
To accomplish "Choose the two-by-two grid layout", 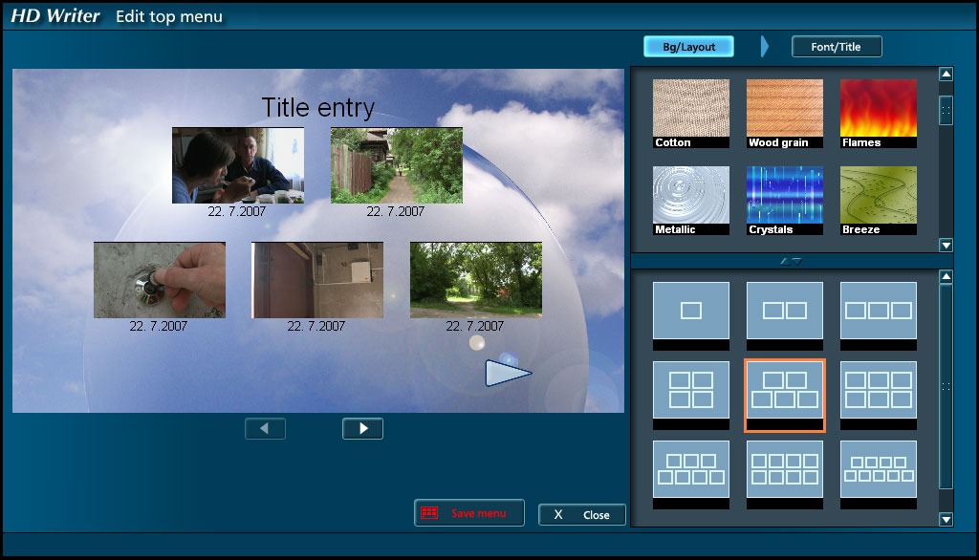I will point(690,396).
